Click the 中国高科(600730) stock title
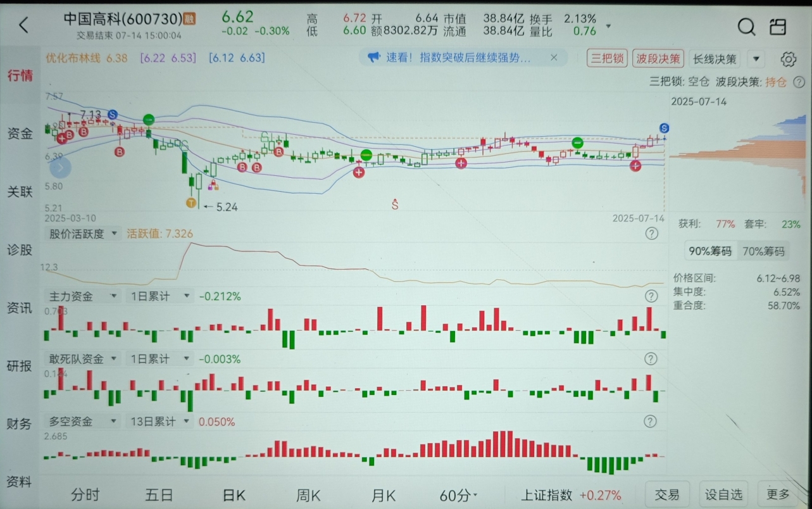Screen dimensions: 812x509 [123, 18]
